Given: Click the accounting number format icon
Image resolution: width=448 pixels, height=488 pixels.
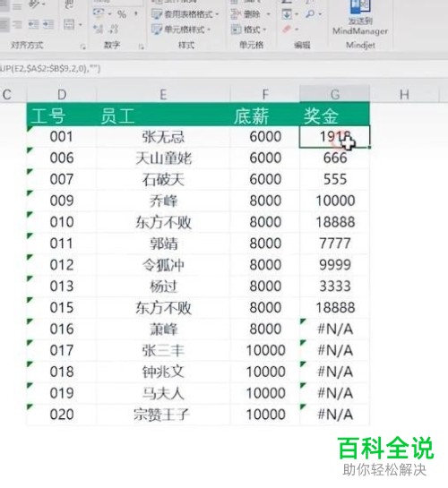Looking at the screenshot, I should [x=99, y=13].
